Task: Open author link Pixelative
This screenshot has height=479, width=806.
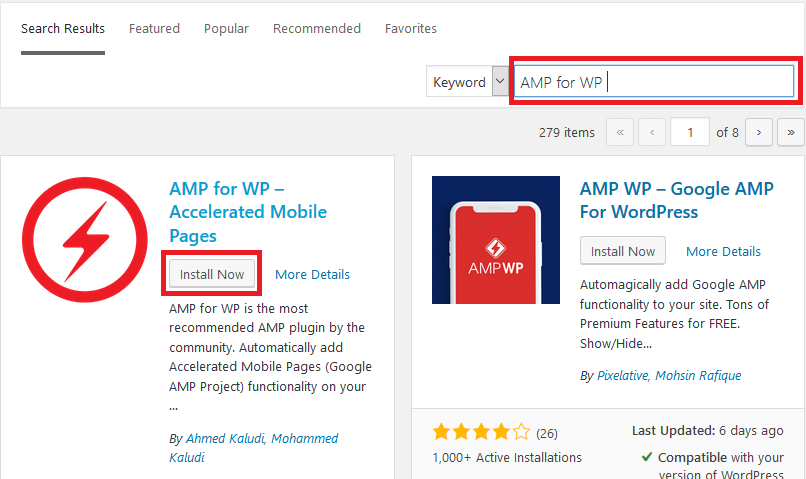Action: 624,376
